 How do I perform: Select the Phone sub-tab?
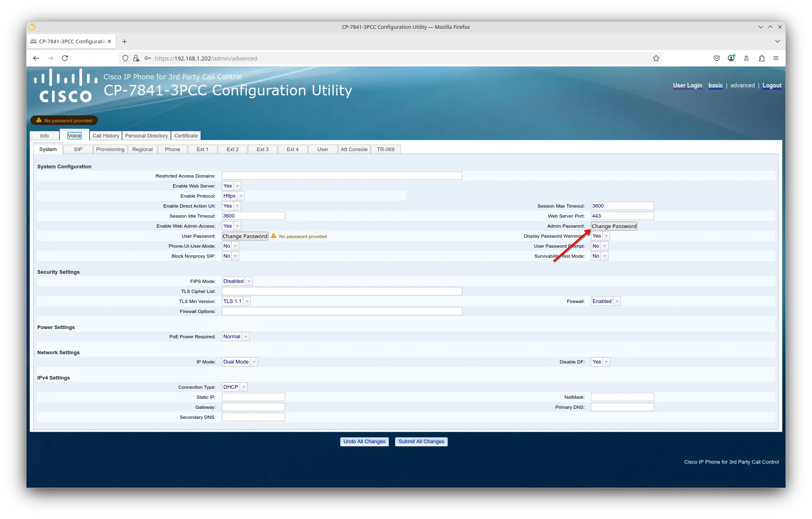(x=172, y=149)
